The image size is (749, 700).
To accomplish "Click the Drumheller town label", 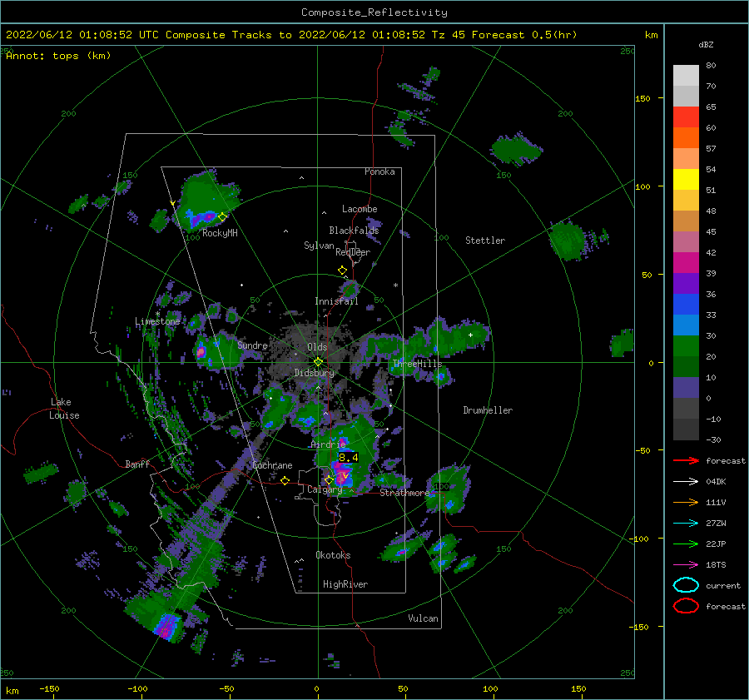I will (x=488, y=410).
